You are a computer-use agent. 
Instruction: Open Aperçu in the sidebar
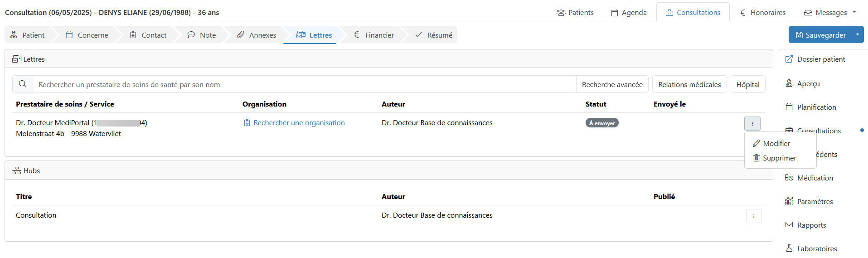[809, 83]
